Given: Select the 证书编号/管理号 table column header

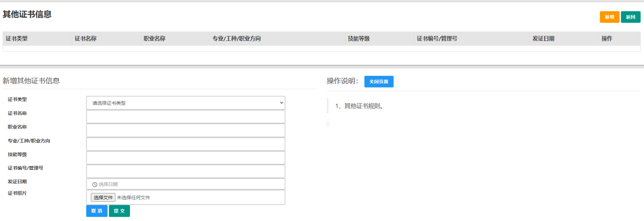Looking at the screenshot, I should (437, 39).
